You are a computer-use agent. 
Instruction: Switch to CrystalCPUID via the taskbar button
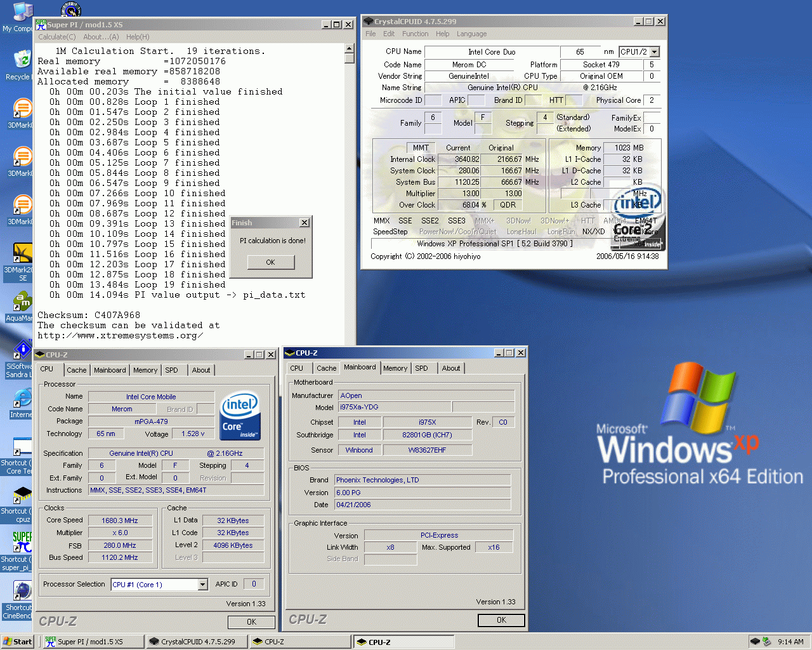tap(197, 642)
